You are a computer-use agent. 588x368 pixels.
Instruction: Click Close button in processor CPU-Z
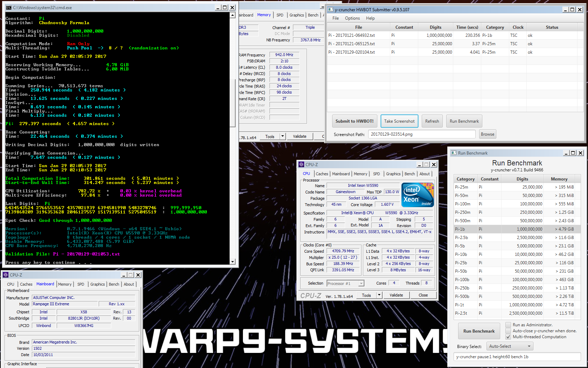(x=423, y=295)
